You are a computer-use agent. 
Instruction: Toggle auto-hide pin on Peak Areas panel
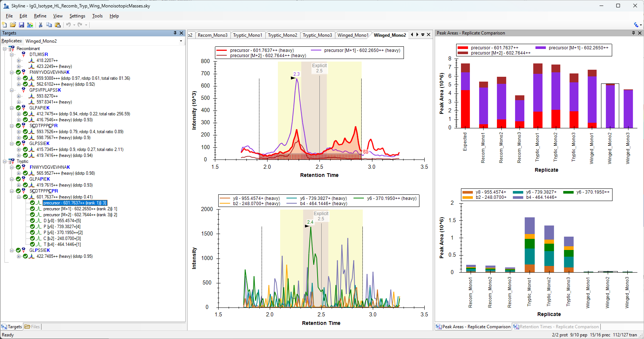(633, 33)
